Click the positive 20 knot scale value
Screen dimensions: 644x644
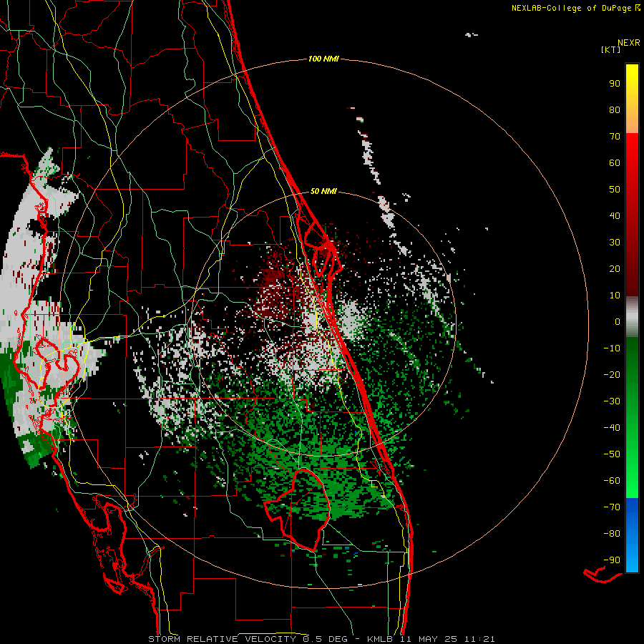(x=615, y=269)
